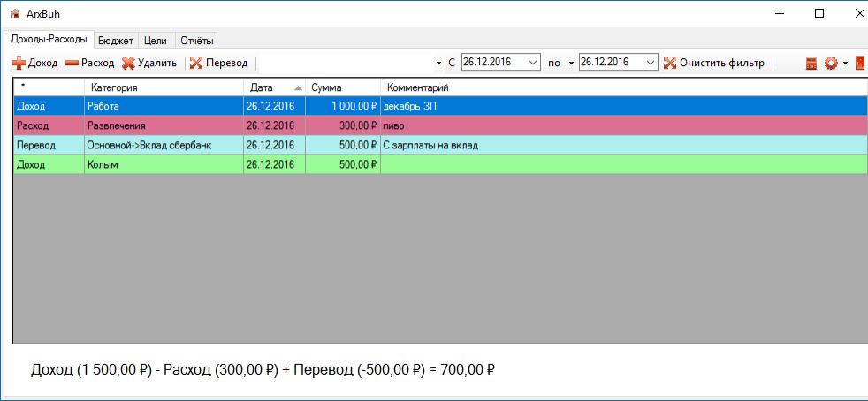The image size is (868, 401).
Task: Sort the table by the Дата column header
Action: [273, 87]
